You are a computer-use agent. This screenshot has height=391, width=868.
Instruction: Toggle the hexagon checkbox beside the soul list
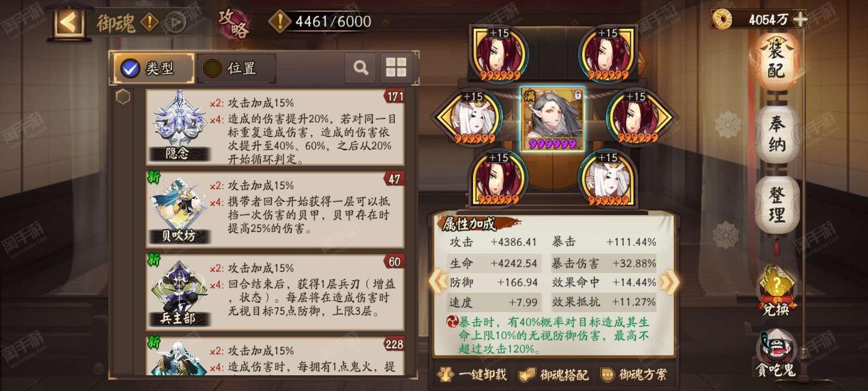pyautogui.click(x=124, y=97)
